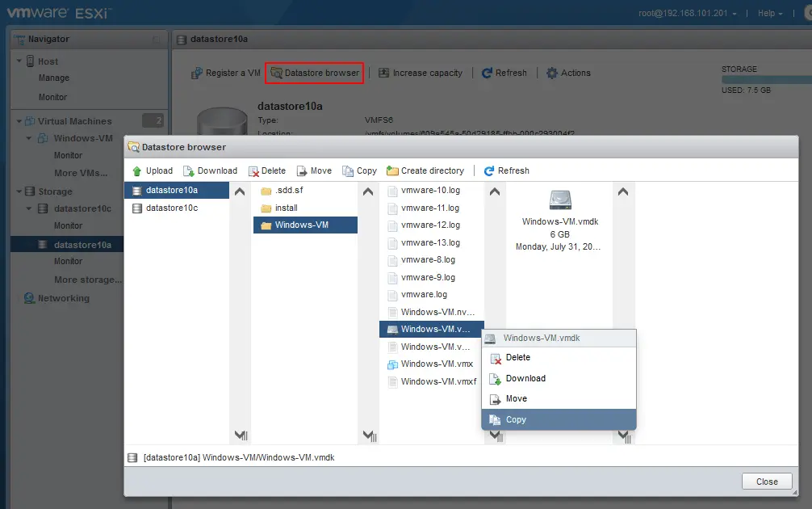Click the Windows-VM.vmx file icon
The width and height of the screenshot is (812, 509).
pos(392,364)
